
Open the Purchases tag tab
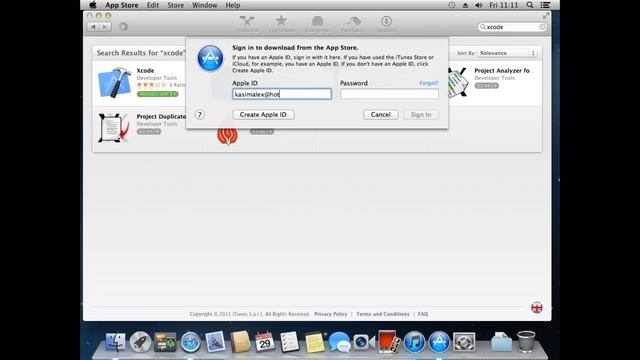(x=353, y=24)
